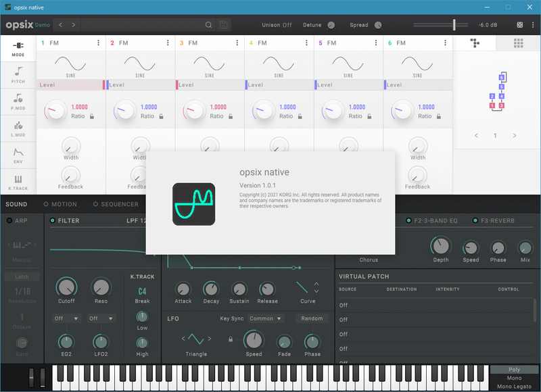Screen dimensions: 541x392
Task: Enable the ARP power button
Action: [x=9, y=220]
